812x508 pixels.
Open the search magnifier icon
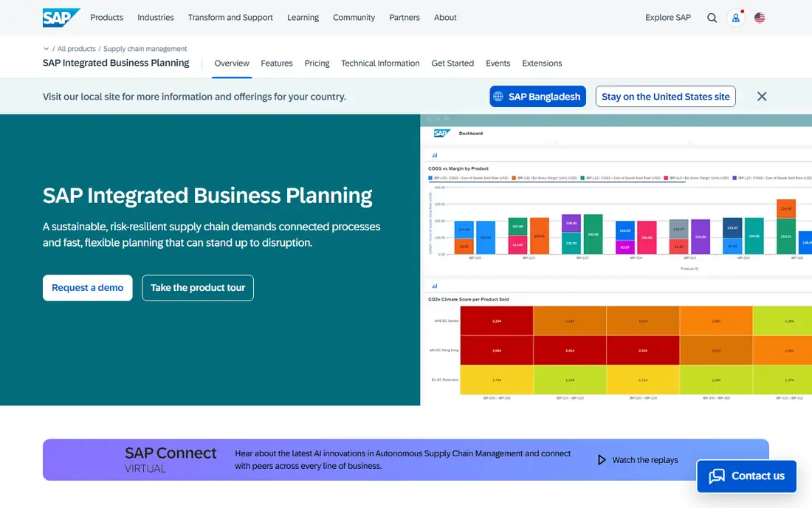point(712,18)
